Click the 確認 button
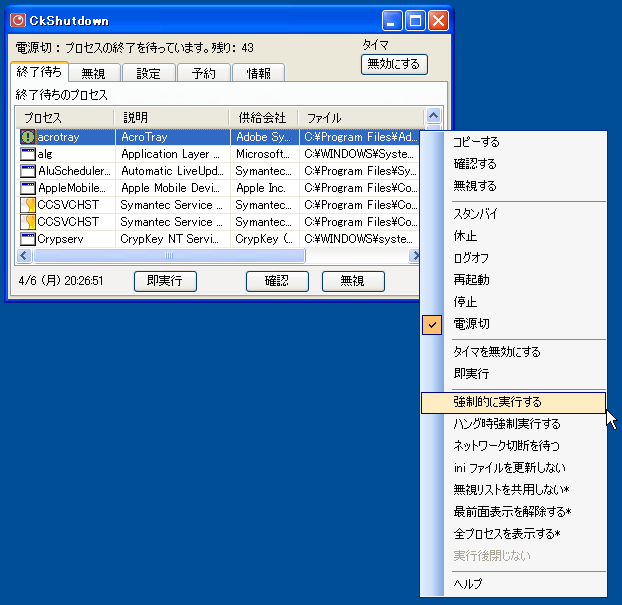This screenshot has width=622, height=605. pyautogui.click(x=277, y=281)
